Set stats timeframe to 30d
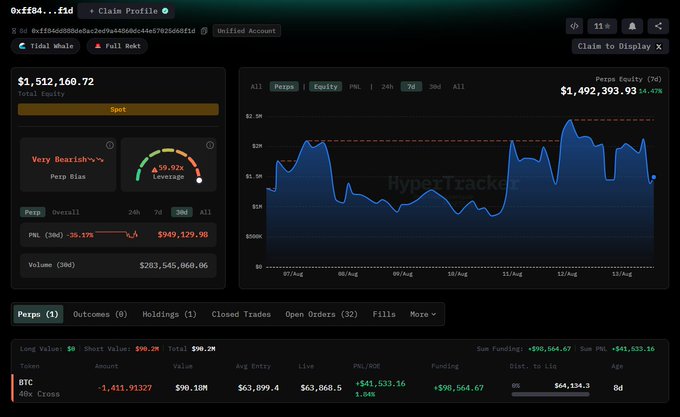 click(181, 212)
